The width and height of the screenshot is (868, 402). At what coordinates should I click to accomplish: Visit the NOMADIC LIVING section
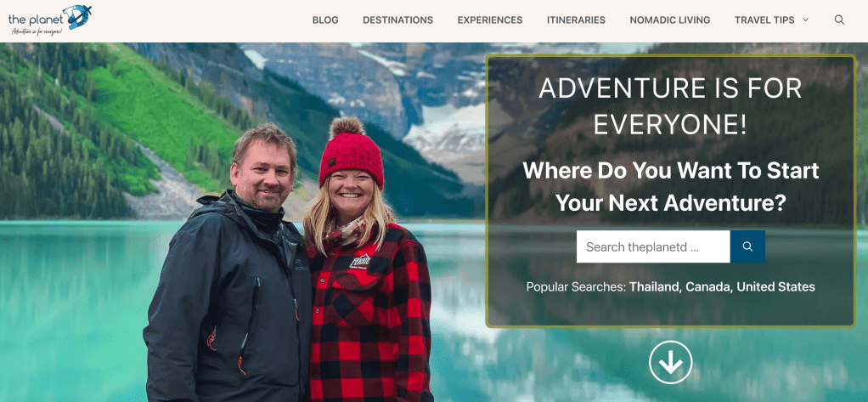pyautogui.click(x=670, y=20)
